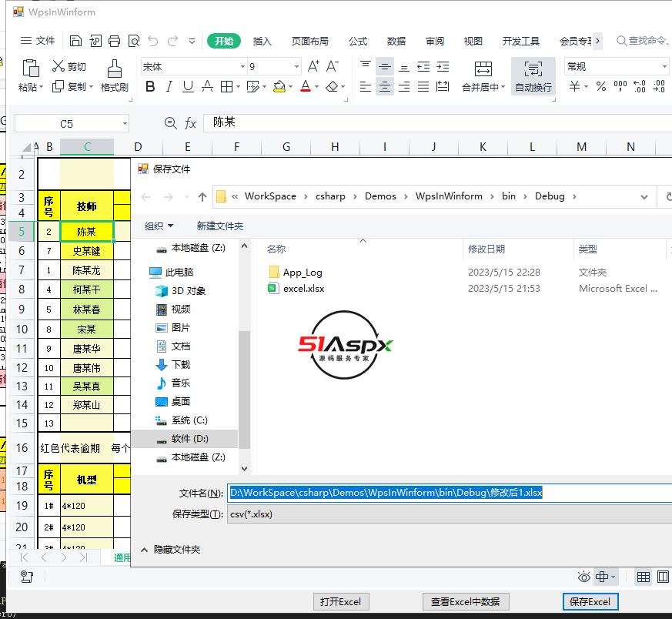Click the yellow fill color bucket
672x619 pixels.
click(x=279, y=86)
